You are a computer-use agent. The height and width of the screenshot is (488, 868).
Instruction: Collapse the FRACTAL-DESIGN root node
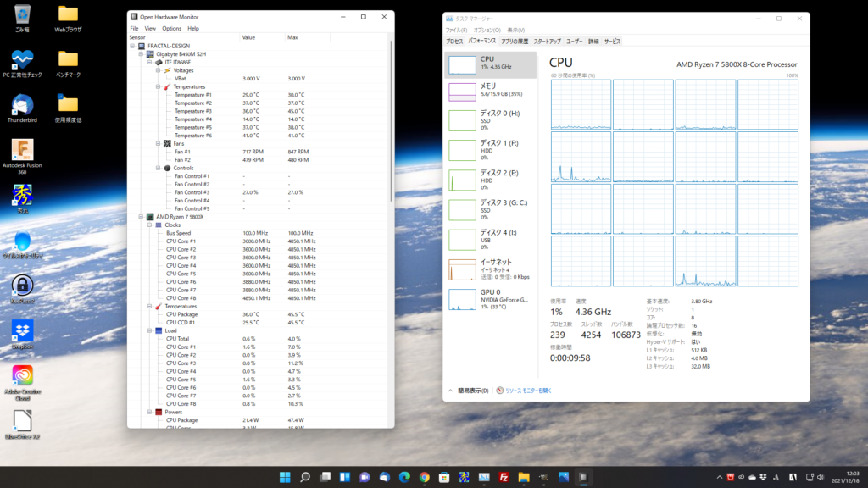pos(132,46)
